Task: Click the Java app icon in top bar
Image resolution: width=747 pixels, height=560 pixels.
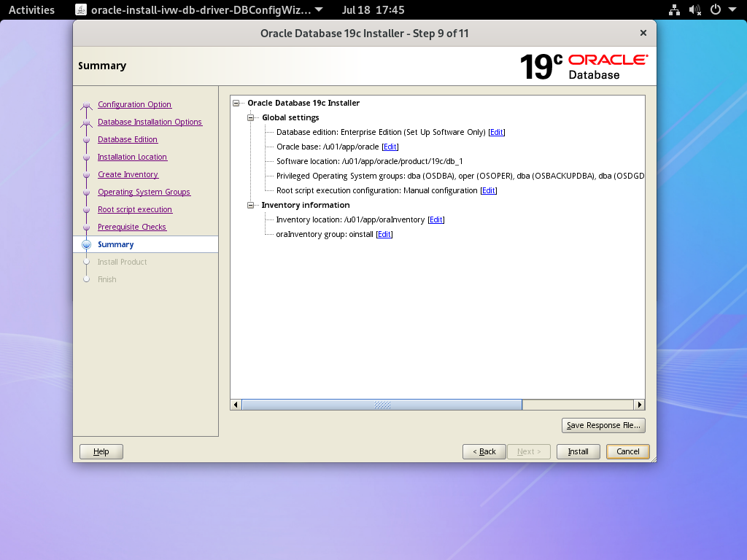Action: [81, 9]
